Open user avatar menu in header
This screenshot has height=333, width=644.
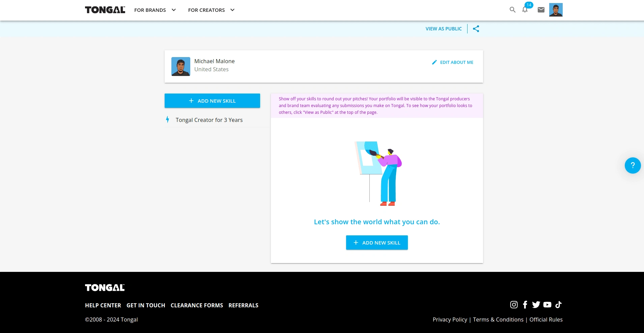pos(556,10)
